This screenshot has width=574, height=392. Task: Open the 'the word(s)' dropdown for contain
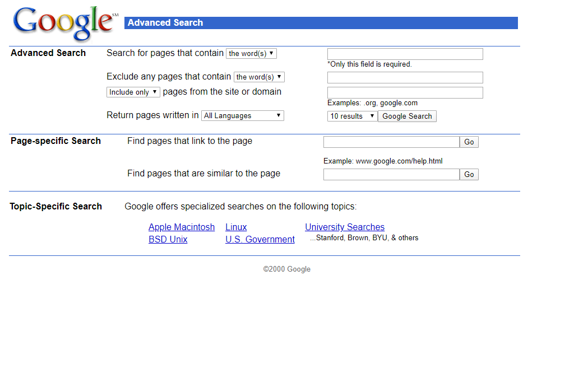click(251, 53)
